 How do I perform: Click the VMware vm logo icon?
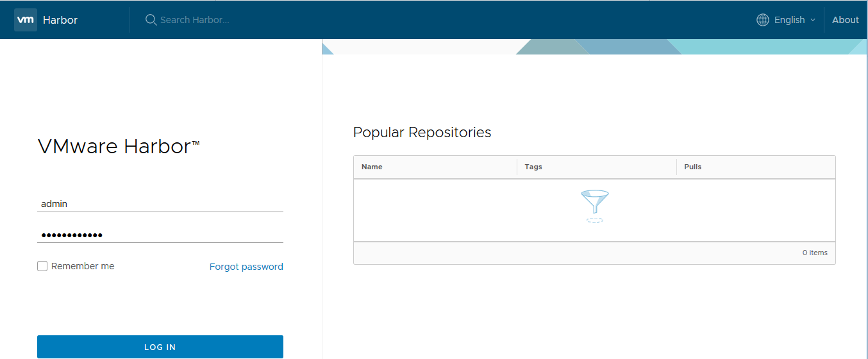pyautogui.click(x=26, y=20)
